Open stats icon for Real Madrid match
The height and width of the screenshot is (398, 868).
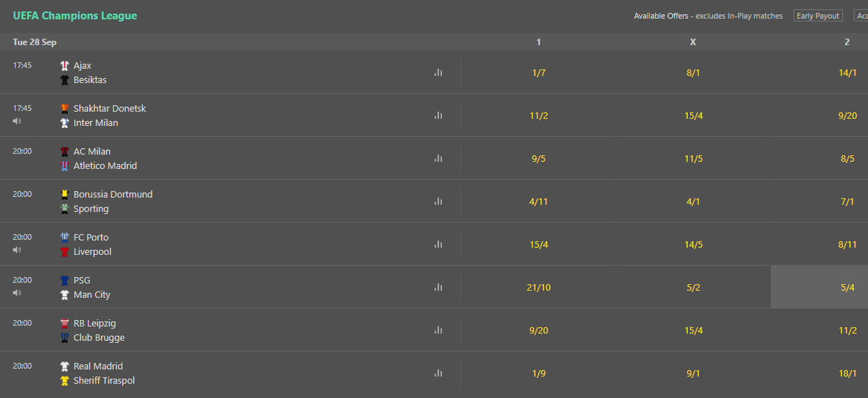tap(438, 373)
